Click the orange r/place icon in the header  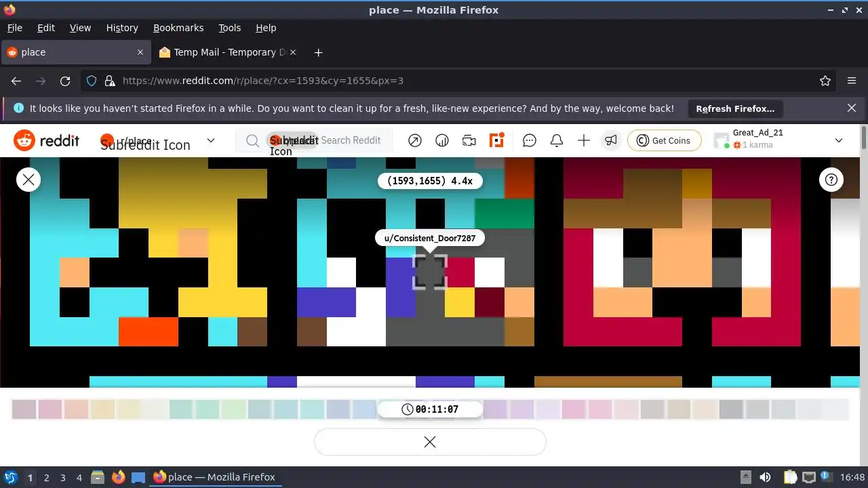[497, 140]
